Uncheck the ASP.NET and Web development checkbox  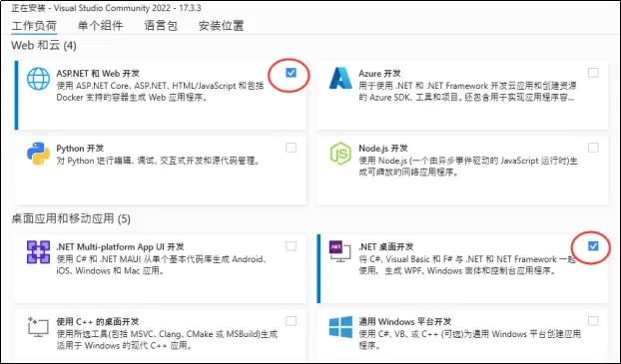pos(291,73)
